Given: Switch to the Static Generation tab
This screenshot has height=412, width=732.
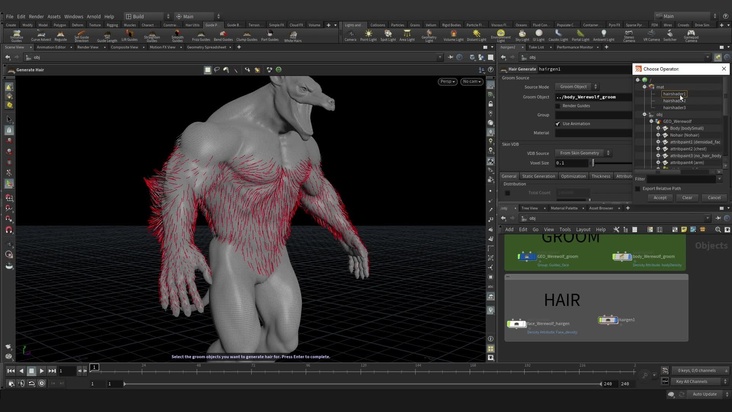Looking at the screenshot, I should tap(538, 176).
